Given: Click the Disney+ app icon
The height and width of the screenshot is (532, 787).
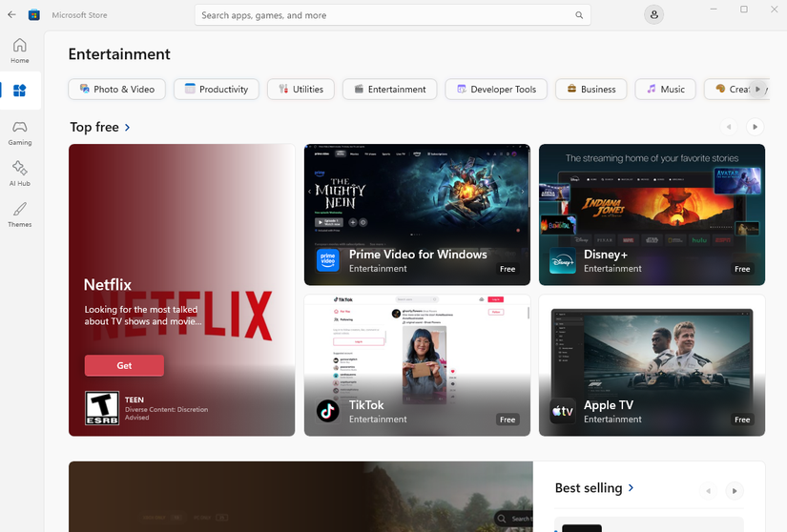Looking at the screenshot, I should tap(563, 260).
